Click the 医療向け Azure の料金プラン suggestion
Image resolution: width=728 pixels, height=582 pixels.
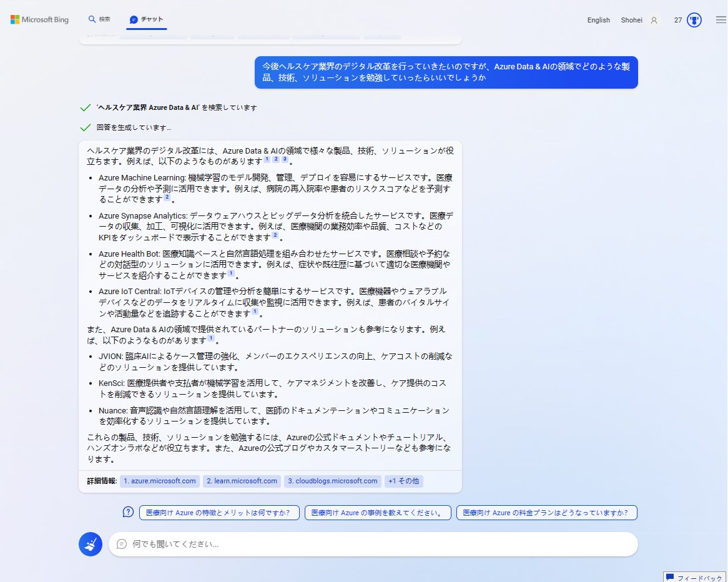[546, 511]
